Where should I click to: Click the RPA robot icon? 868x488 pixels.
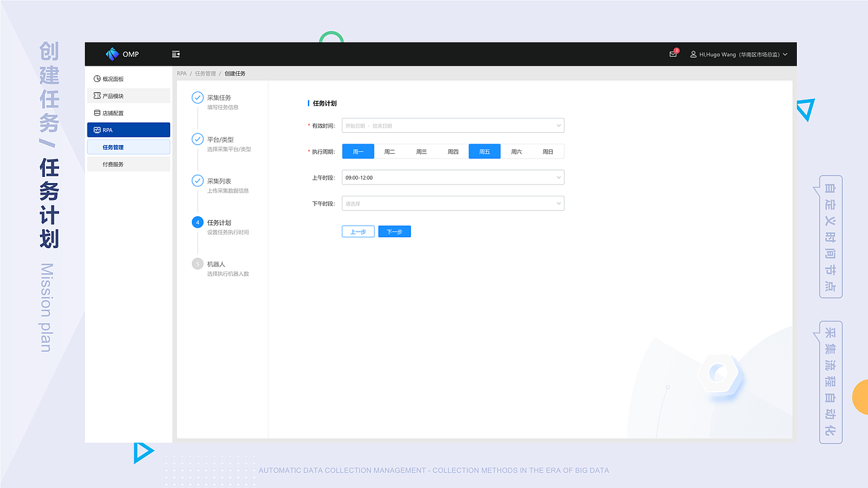pyautogui.click(x=97, y=130)
